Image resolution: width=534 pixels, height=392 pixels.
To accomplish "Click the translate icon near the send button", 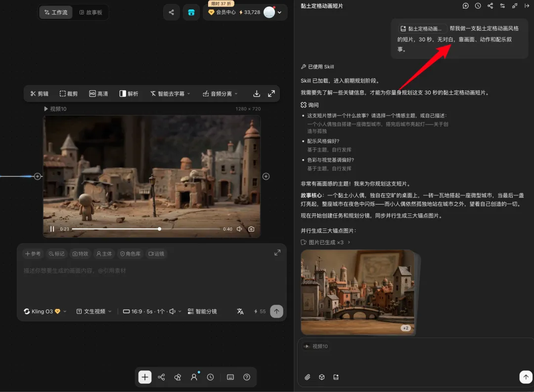I will click(240, 311).
